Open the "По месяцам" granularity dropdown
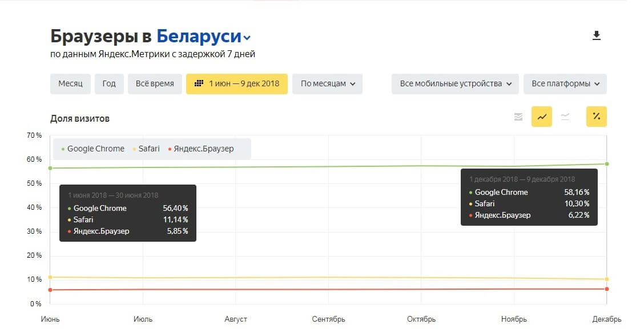This screenshot has width=644, height=336. coord(327,83)
